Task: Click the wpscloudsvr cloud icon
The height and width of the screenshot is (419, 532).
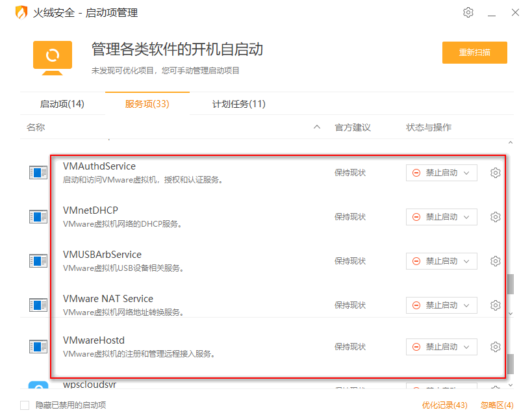Action: (x=38, y=385)
